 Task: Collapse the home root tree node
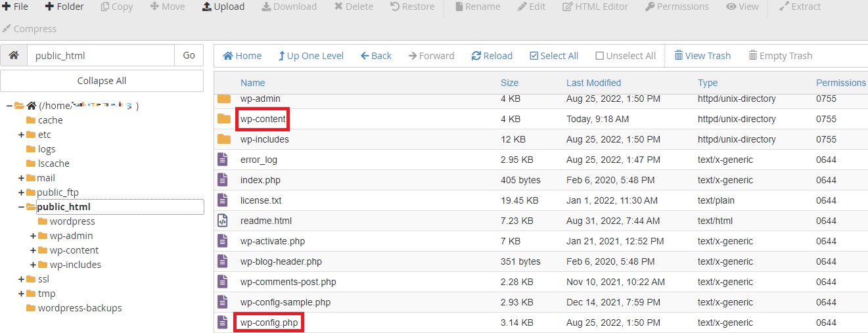(x=9, y=106)
